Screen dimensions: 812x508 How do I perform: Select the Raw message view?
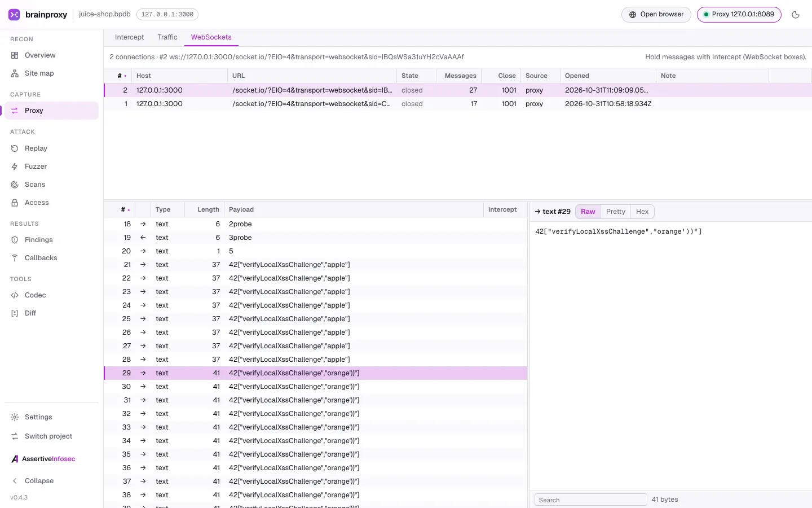(588, 212)
